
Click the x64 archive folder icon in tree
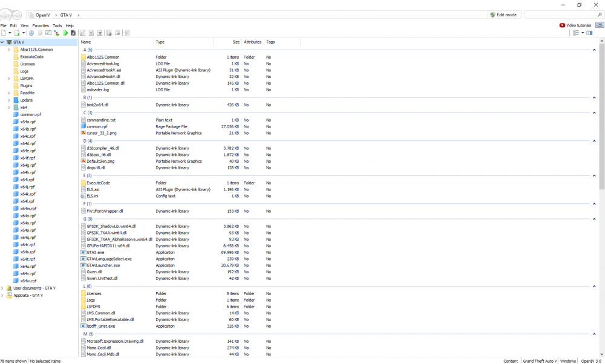(x=16, y=107)
